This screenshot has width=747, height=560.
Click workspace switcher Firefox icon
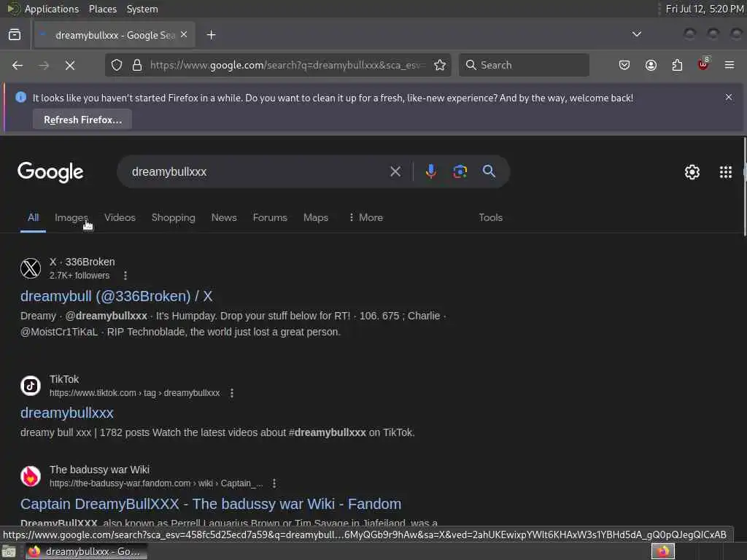(x=663, y=551)
